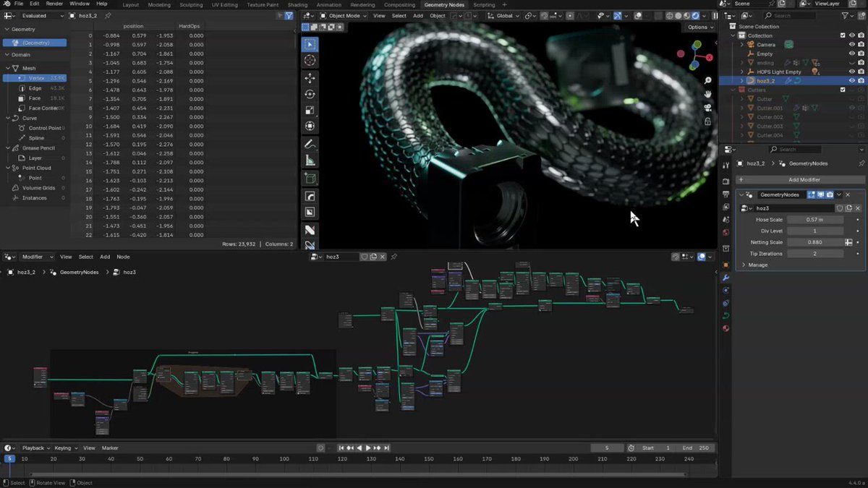Activate the Cursor tool in viewport
The image size is (868, 488).
(310, 61)
